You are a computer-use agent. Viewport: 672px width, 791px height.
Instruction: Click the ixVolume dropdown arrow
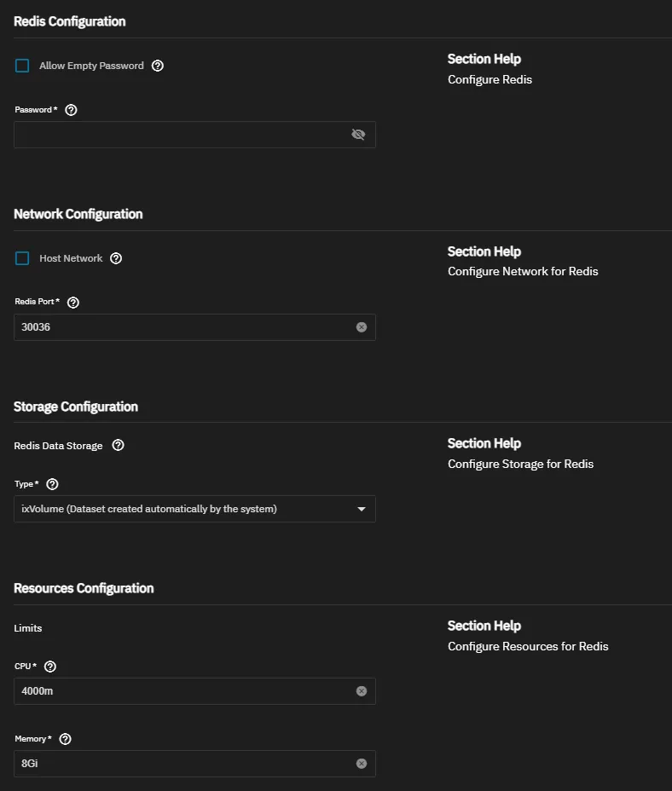(362, 510)
